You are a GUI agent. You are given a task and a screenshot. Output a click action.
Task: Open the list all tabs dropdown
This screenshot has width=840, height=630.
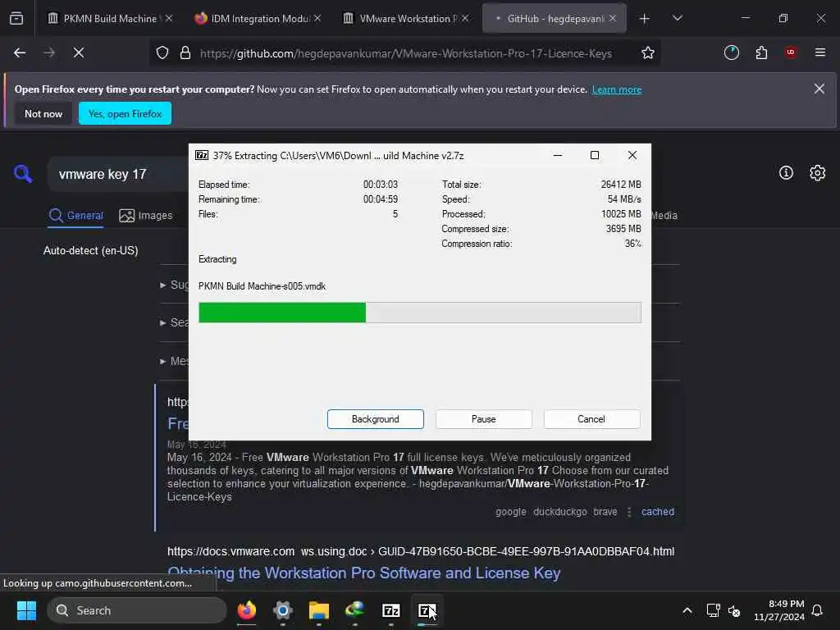(677, 18)
